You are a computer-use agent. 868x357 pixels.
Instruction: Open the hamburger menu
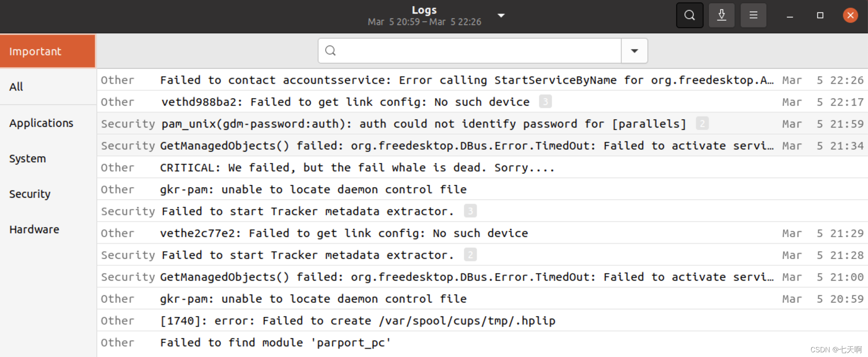click(753, 16)
